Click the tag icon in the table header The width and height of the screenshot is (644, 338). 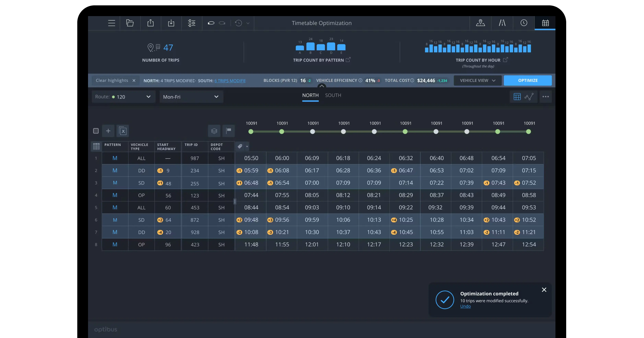[x=240, y=146]
